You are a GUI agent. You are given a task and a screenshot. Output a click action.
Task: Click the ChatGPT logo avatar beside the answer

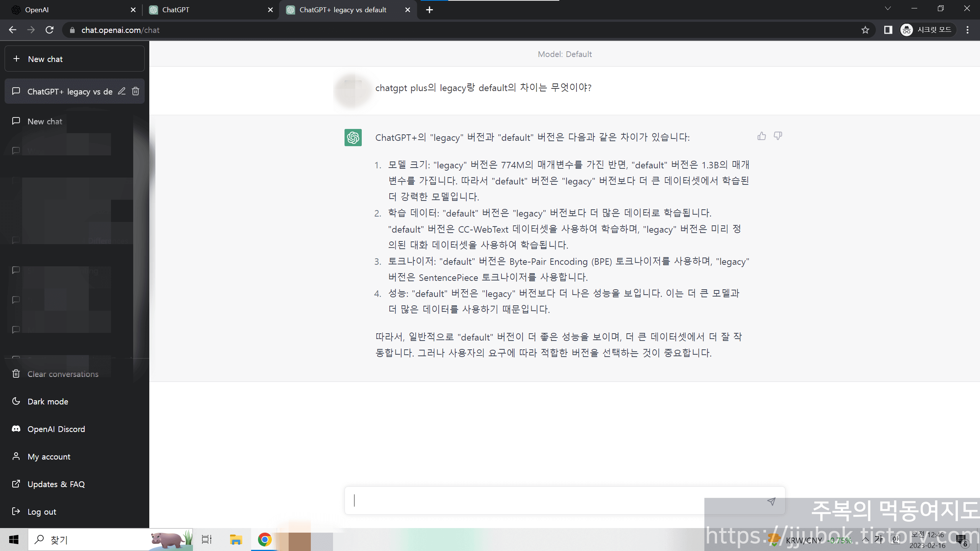pos(353,138)
